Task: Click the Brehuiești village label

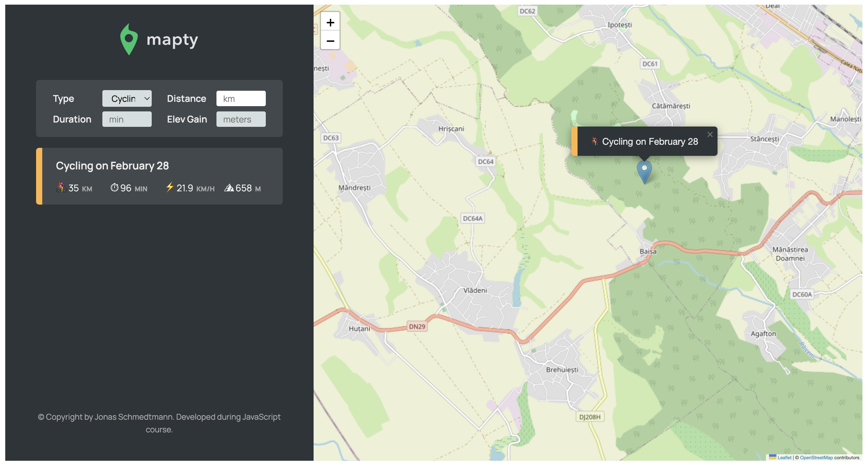Action: point(562,370)
